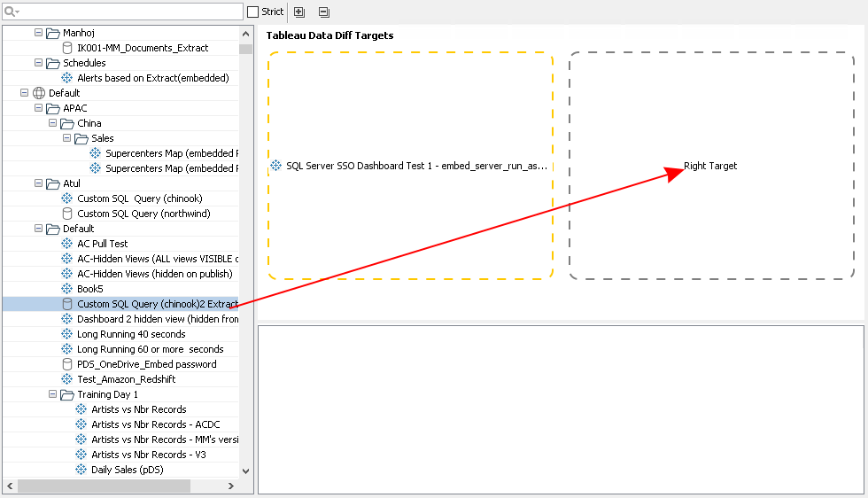Select Custom SQL Query (northwind) row
Viewport: 868px width, 498px height.
(x=143, y=214)
